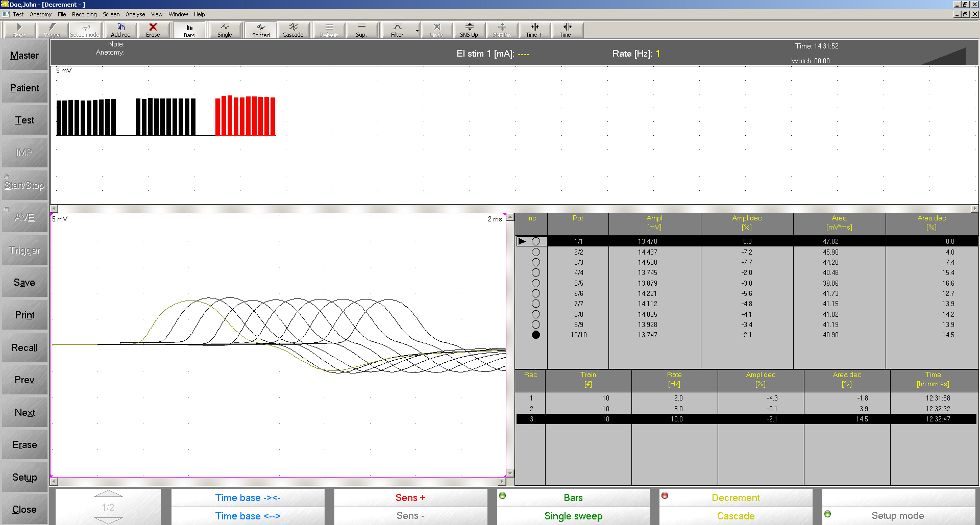980x525 pixels.
Task: Open the Screen menu
Action: coord(111,14)
